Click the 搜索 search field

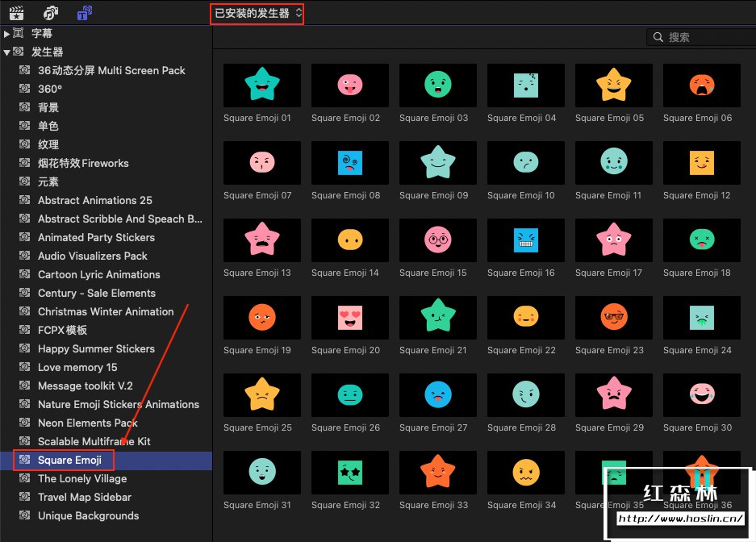coord(701,37)
